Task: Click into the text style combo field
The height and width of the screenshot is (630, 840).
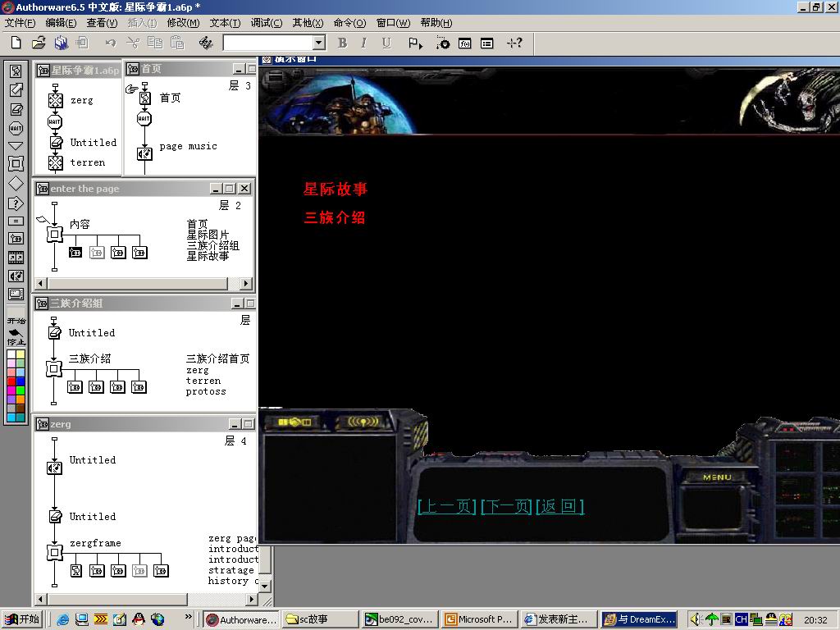Action: coord(268,43)
